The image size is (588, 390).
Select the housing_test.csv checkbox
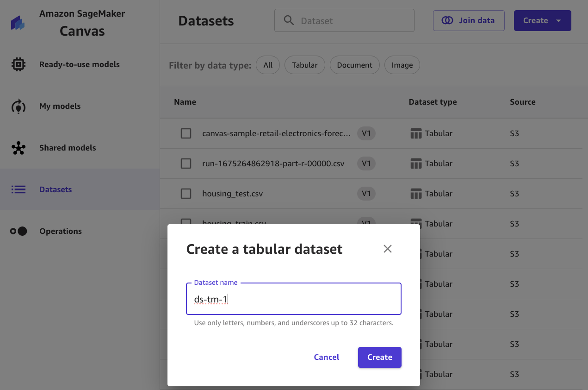point(186,194)
